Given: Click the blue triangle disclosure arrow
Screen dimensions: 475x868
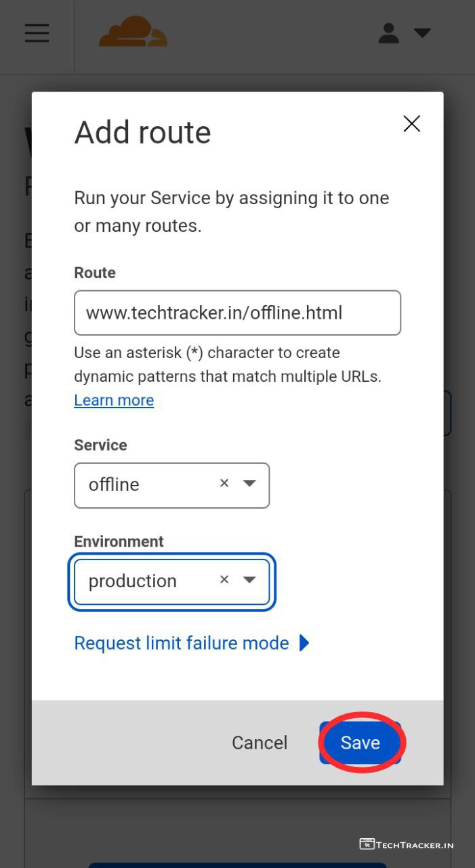Looking at the screenshot, I should click(x=304, y=643).
